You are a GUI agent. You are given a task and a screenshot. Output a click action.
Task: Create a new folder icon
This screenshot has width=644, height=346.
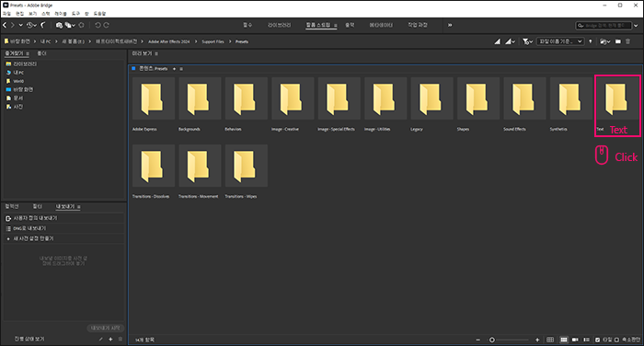coord(617,41)
